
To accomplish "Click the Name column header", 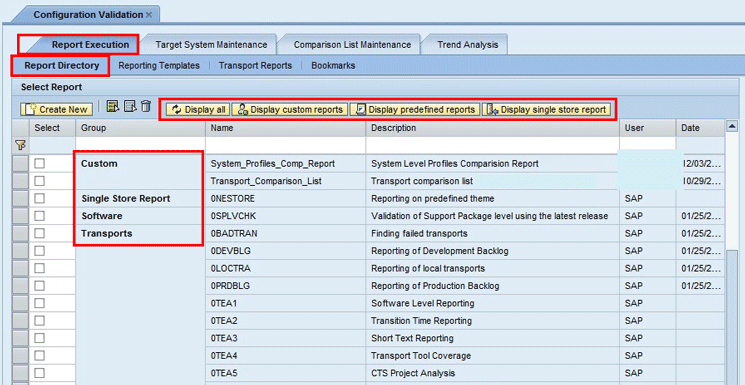I will pyautogui.click(x=286, y=128).
